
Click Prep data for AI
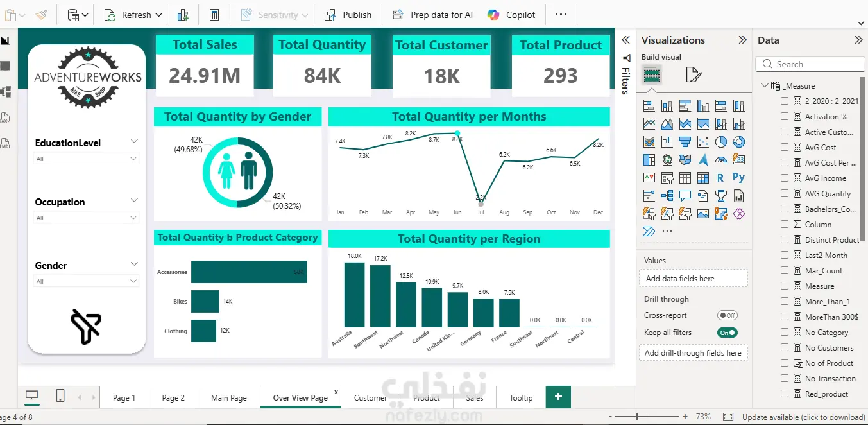pyautogui.click(x=433, y=15)
